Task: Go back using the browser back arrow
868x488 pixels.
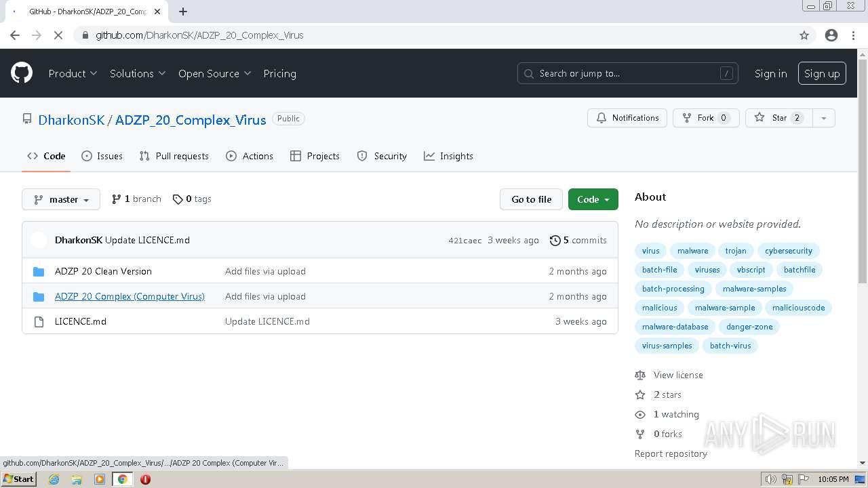Action: [15, 35]
